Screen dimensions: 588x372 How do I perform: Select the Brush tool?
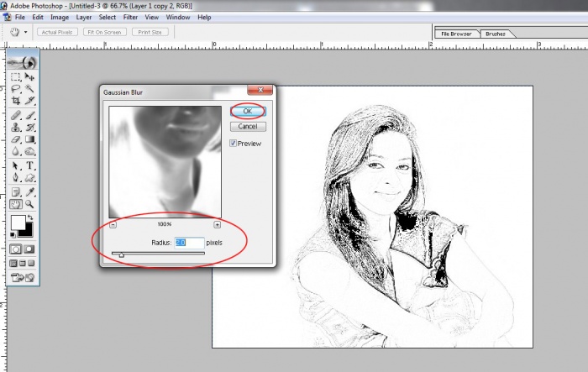click(x=29, y=116)
